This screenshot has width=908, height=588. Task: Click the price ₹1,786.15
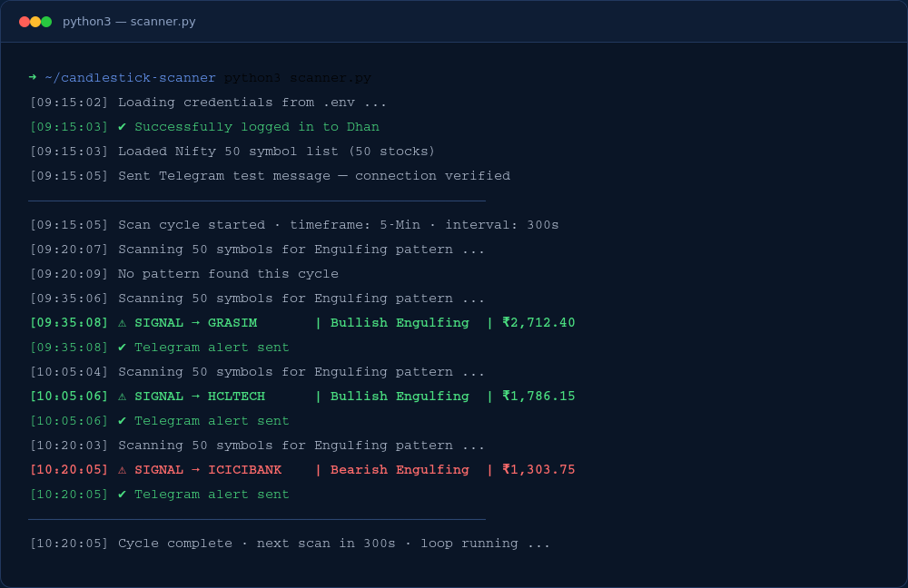tap(538, 396)
